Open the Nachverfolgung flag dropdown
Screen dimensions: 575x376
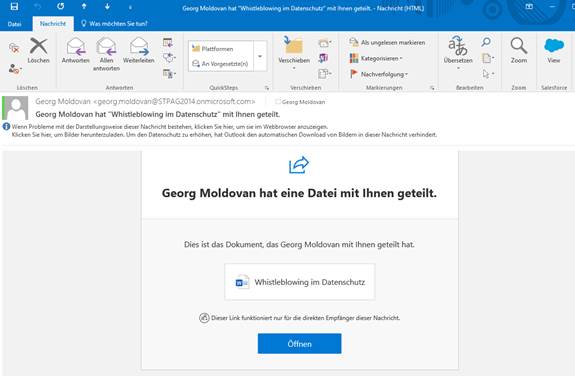pyautogui.click(x=379, y=74)
